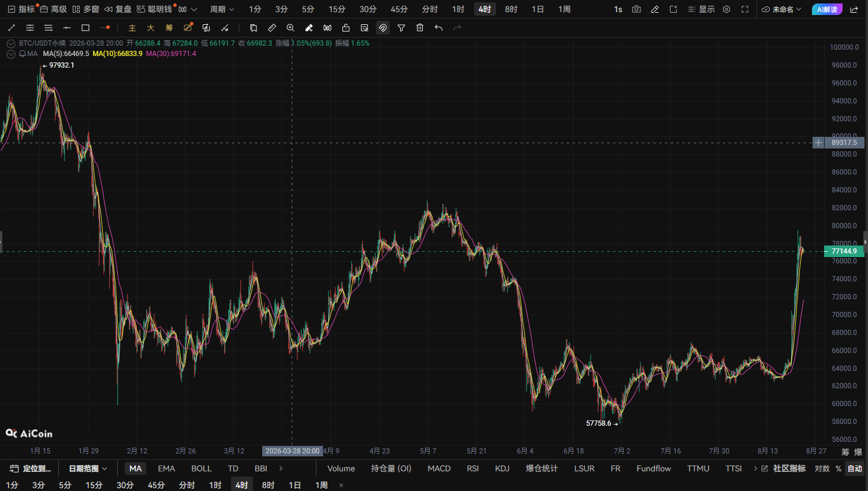
Task: Open the 社区指标 community indicators
Action: pyautogui.click(x=784, y=468)
